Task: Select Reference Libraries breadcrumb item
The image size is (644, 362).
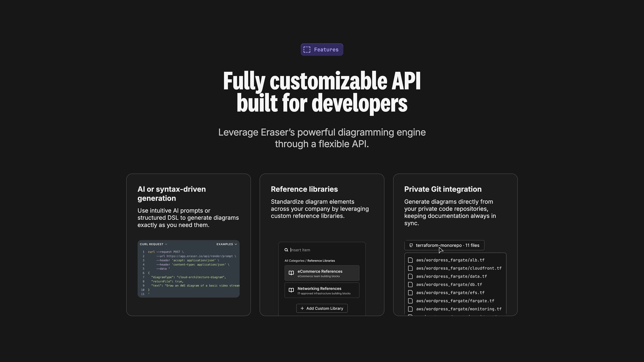Action: pos(321,261)
